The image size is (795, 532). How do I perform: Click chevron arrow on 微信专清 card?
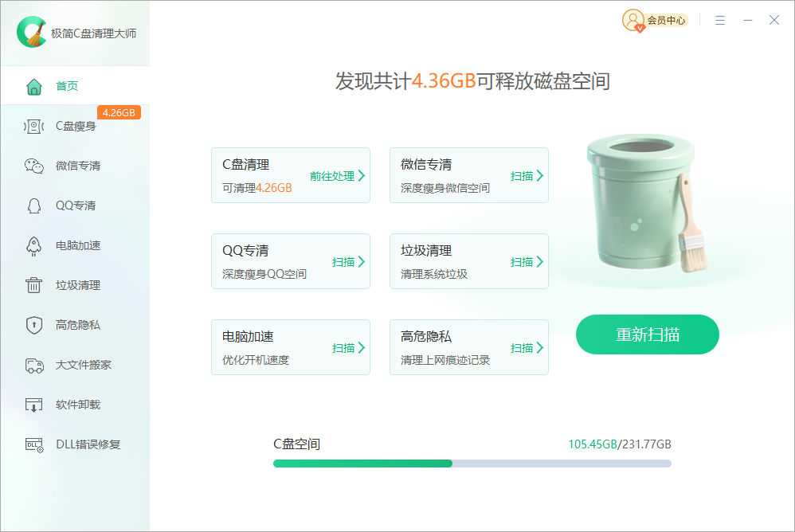pyautogui.click(x=540, y=176)
